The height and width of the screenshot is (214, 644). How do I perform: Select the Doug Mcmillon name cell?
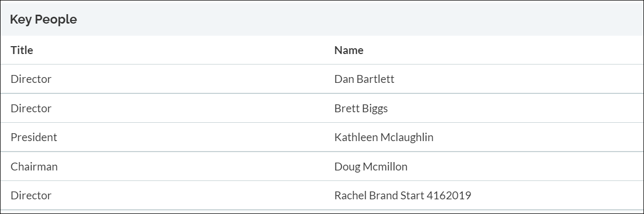tap(371, 167)
